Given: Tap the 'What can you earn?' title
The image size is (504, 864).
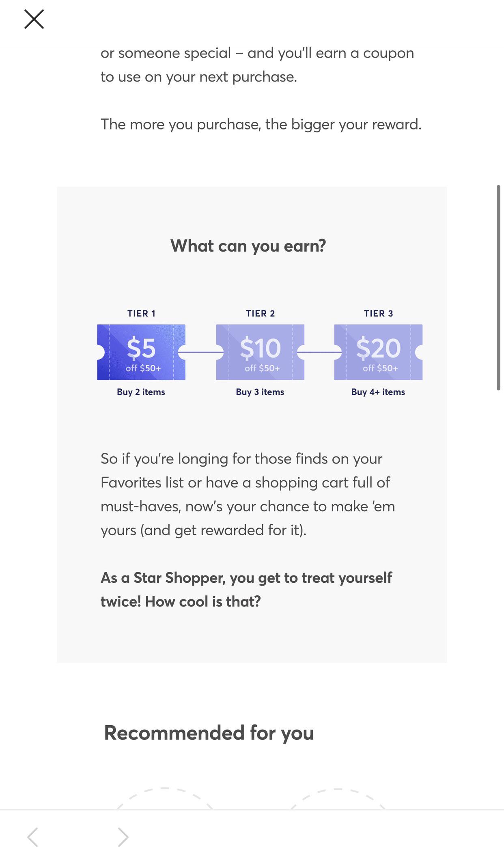Looking at the screenshot, I should coord(249,246).
